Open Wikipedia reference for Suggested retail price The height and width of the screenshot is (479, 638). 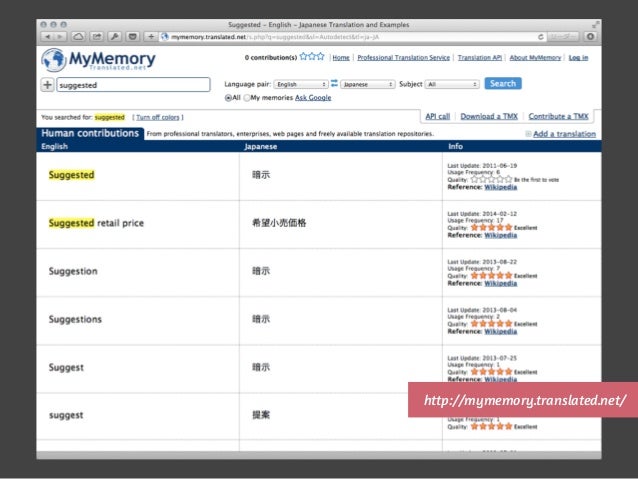500,235
